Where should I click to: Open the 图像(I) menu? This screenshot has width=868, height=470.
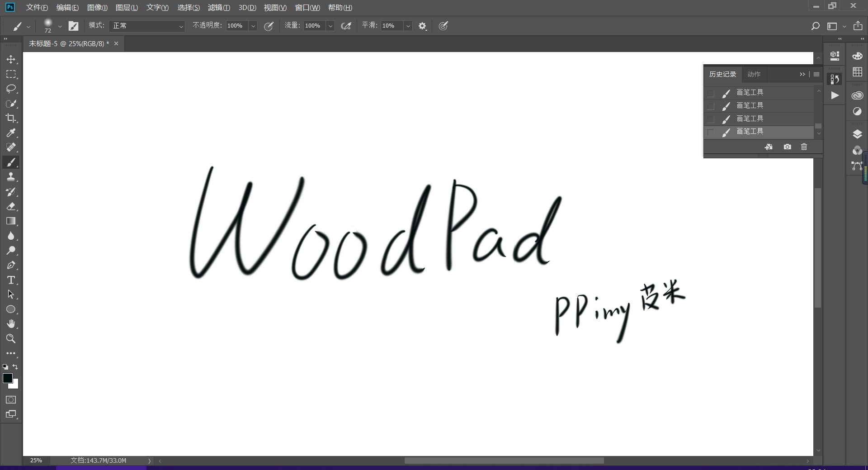click(97, 8)
